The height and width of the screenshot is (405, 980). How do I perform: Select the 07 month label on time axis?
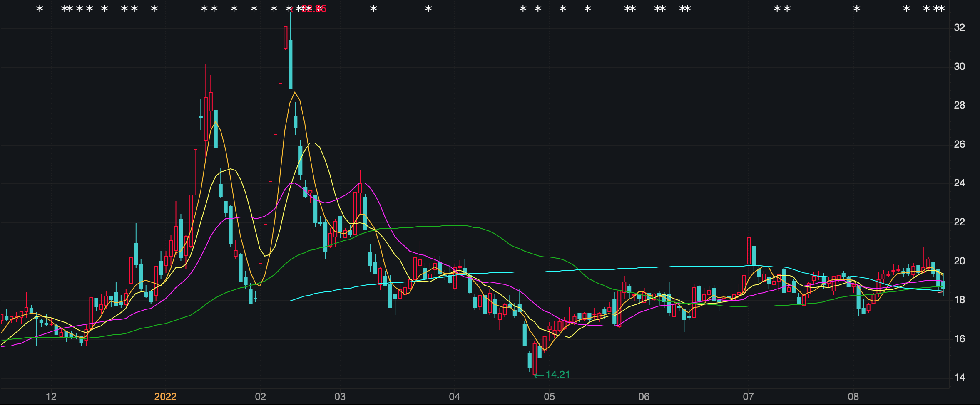tap(748, 397)
